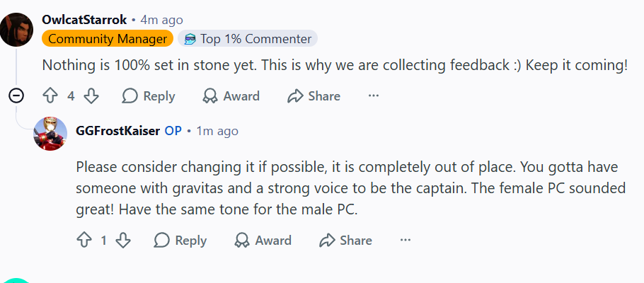Downvote OwlcatStarrok's comment
This screenshot has width=644, height=283.
tap(91, 96)
